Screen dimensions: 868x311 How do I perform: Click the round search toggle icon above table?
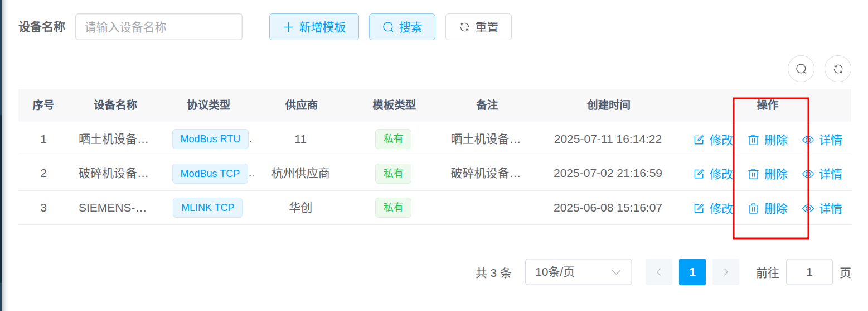pyautogui.click(x=801, y=69)
